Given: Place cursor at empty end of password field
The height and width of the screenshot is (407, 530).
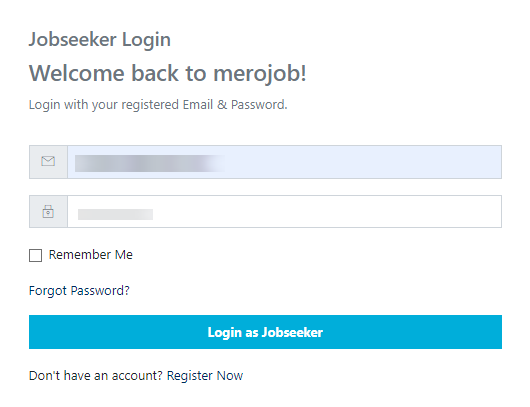Looking at the screenshot, I should 327,212.
